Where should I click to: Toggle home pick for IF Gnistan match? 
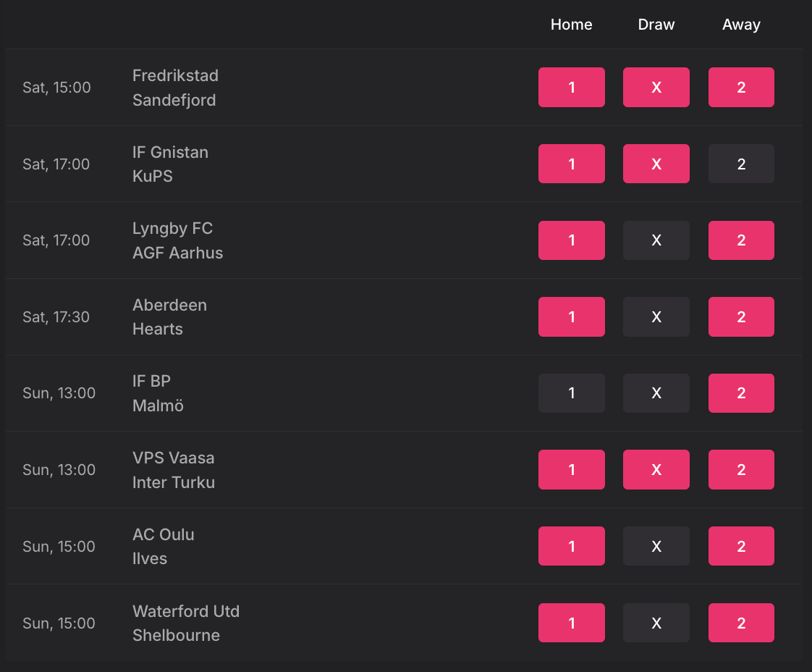pos(571,164)
